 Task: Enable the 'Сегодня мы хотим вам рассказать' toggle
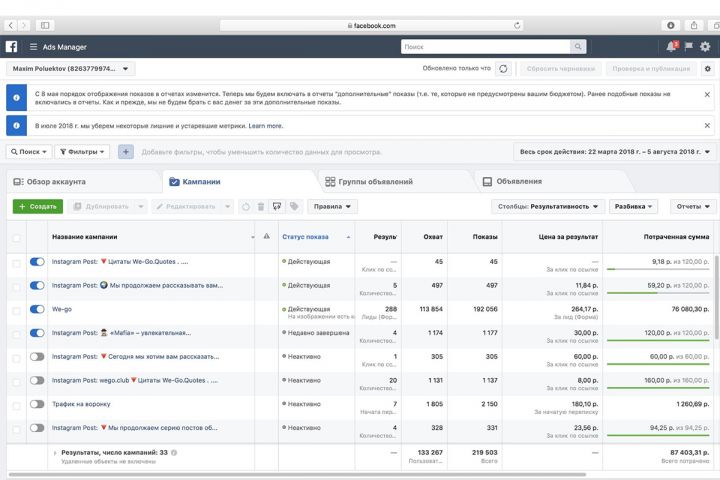coord(37,356)
